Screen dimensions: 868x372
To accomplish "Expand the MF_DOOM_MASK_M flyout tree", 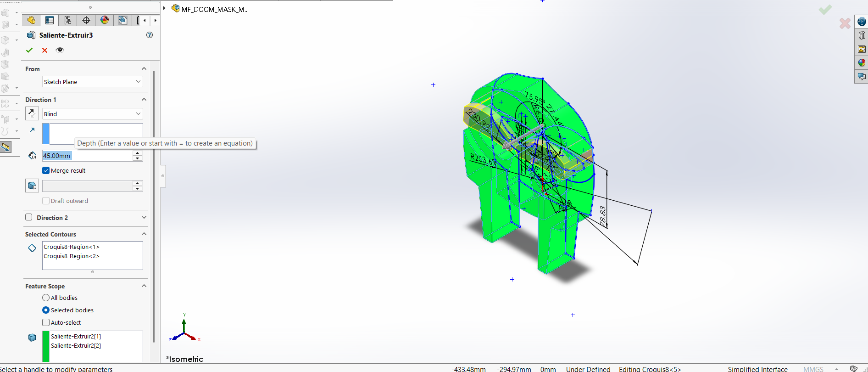I will (164, 8).
